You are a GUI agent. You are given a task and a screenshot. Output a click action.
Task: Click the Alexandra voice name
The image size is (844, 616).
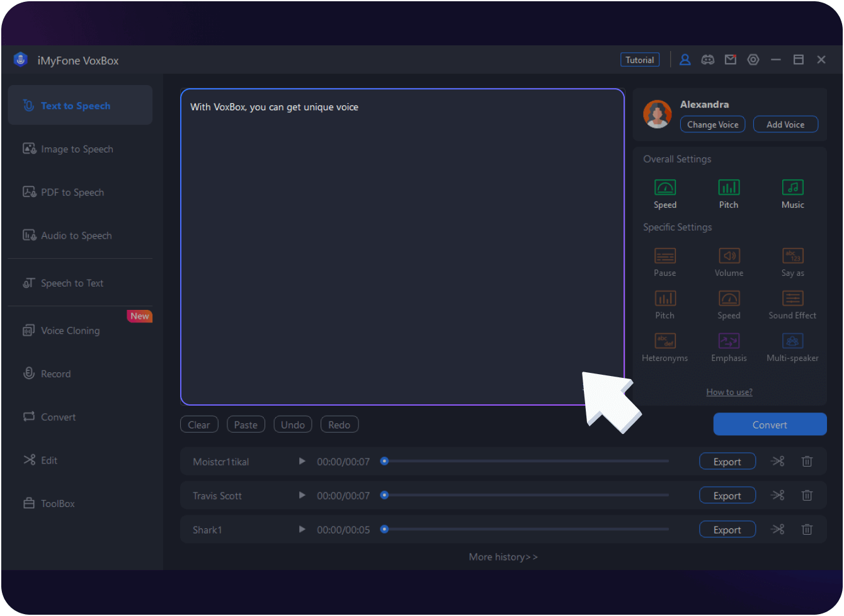(704, 105)
